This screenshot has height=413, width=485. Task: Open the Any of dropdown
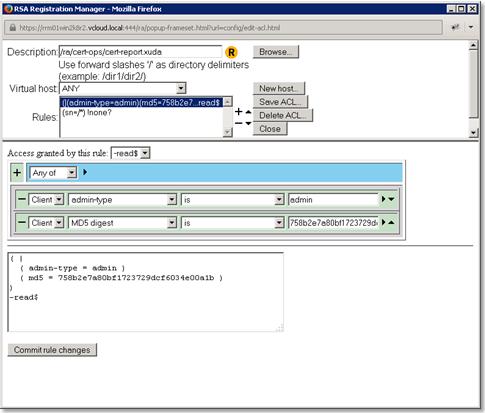[53, 173]
